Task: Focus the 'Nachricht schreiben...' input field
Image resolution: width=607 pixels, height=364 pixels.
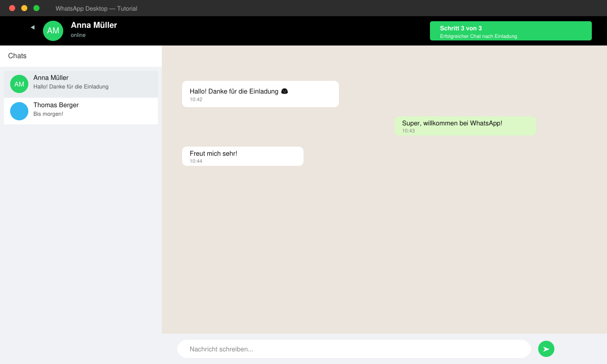Action: [x=354, y=349]
